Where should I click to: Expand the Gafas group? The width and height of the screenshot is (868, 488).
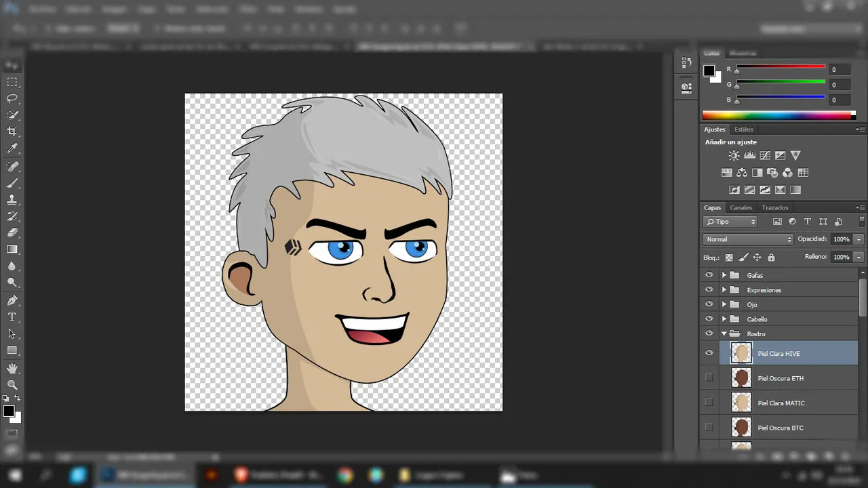pos(724,275)
